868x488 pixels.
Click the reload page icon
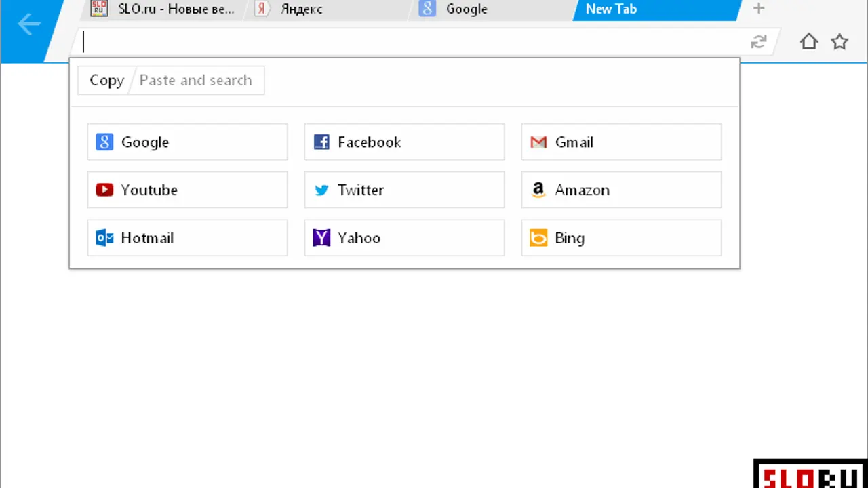pos(758,42)
